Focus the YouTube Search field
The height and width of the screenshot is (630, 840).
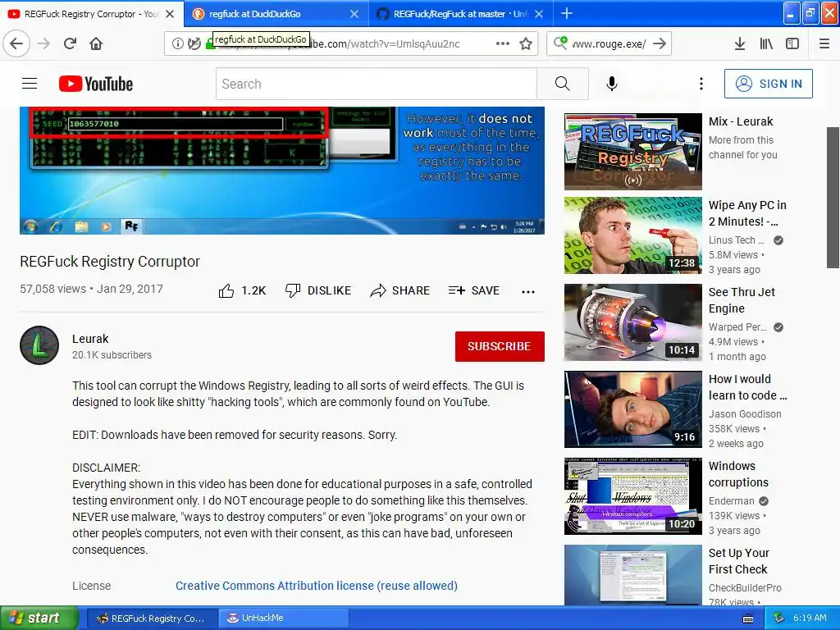[x=376, y=84]
